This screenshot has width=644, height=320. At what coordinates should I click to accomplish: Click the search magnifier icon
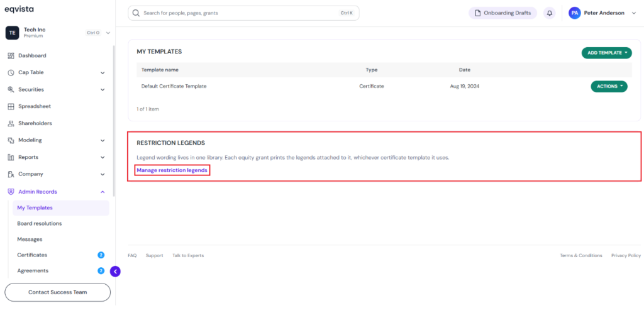tap(136, 13)
